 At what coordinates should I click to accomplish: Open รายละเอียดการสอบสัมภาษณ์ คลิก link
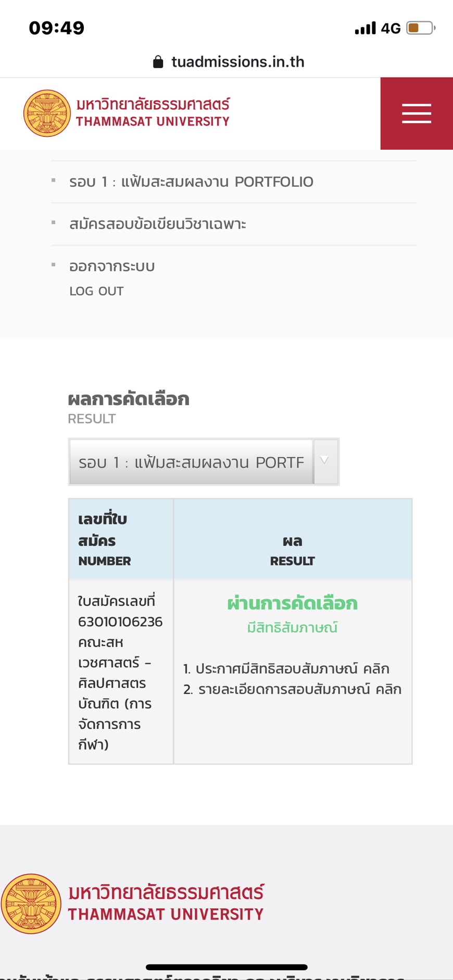(292, 689)
